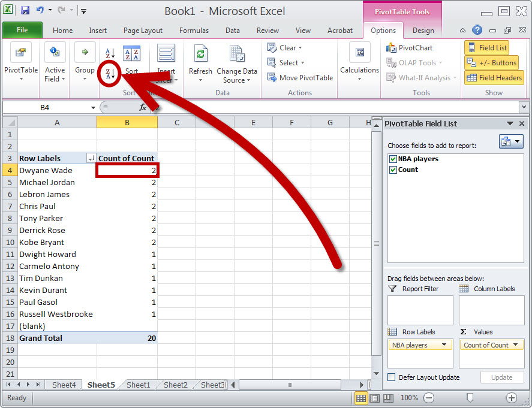The height and width of the screenshot is (408, 532).
Task: Click zoom out minus button
Action: click(429, 398)
